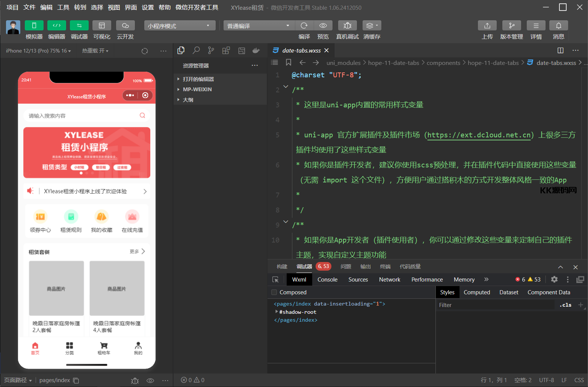Open the message notifications bell
This screenshot has height=387, width=588.
click(x=559, y=25)
